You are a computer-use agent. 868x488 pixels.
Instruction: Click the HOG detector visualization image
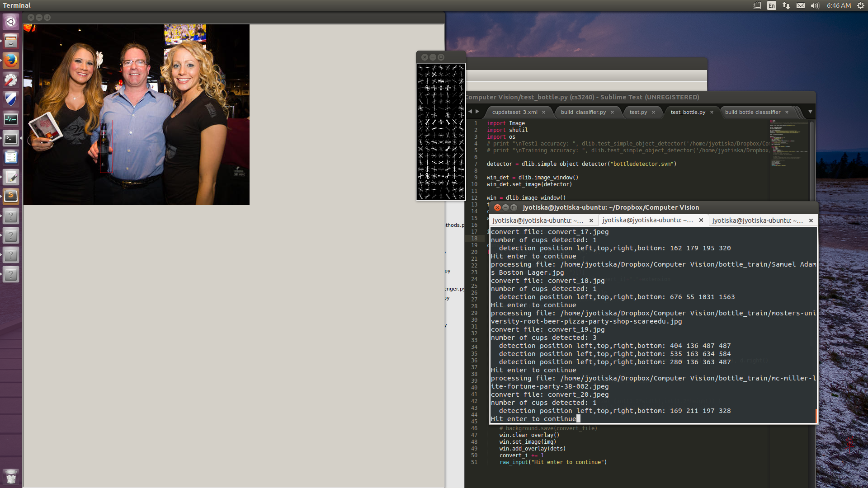(x=441, y=131)
